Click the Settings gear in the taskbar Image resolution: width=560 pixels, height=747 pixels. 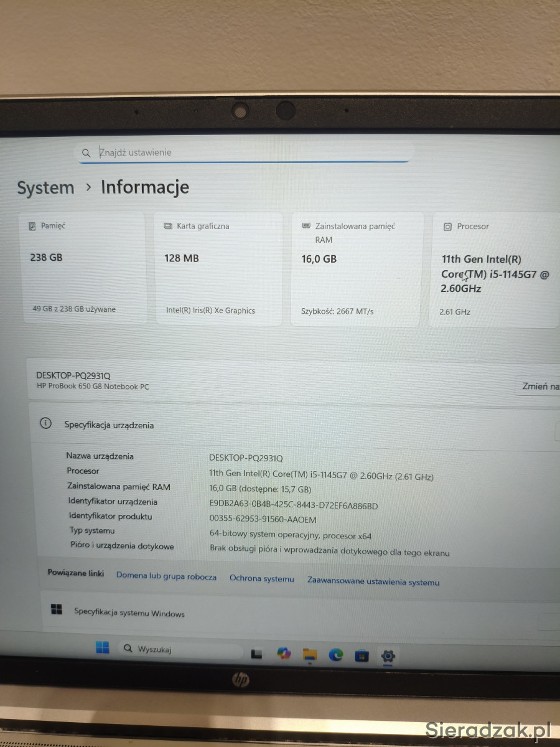point(388,655)
